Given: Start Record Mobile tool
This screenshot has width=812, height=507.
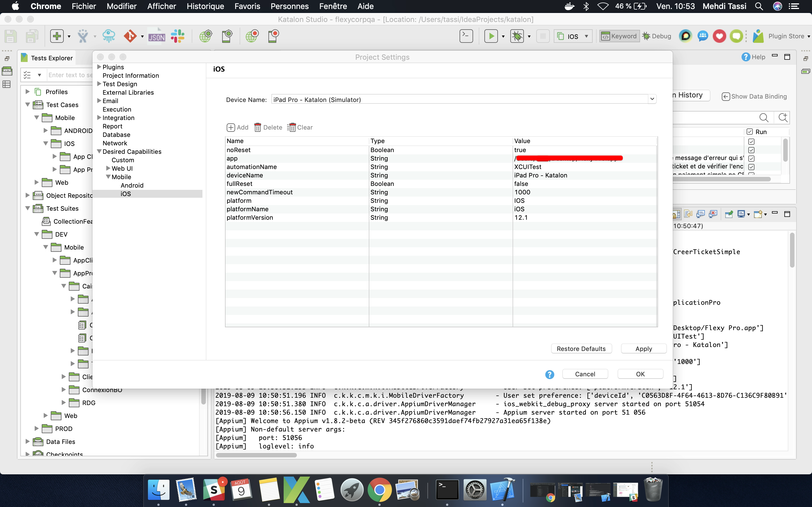Looking at the screenshot, I should pos(273,36).
